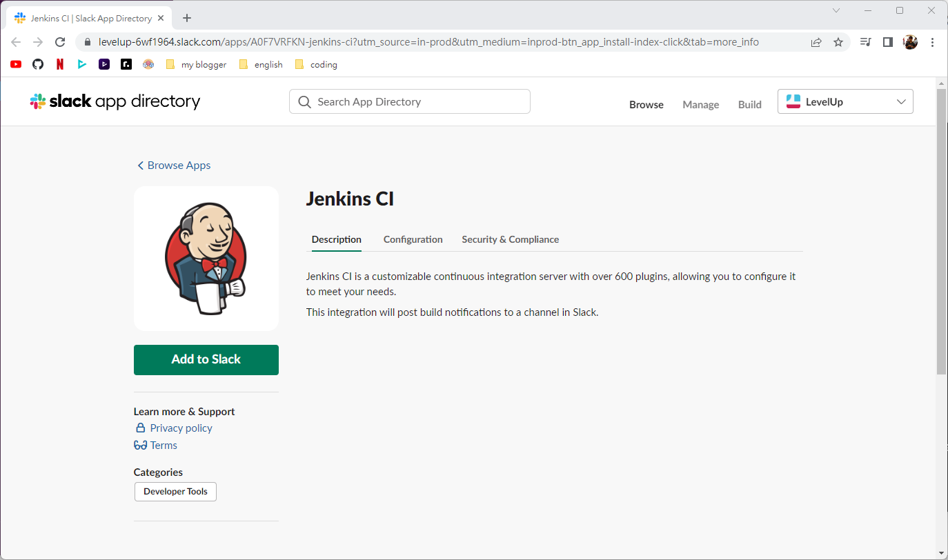Switch to the Security & Compliance tab

pos(511,239)
